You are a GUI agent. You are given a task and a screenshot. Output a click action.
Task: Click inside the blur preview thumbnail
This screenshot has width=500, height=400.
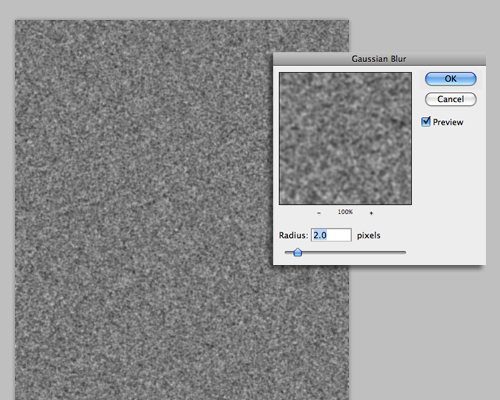click(345, 138)
